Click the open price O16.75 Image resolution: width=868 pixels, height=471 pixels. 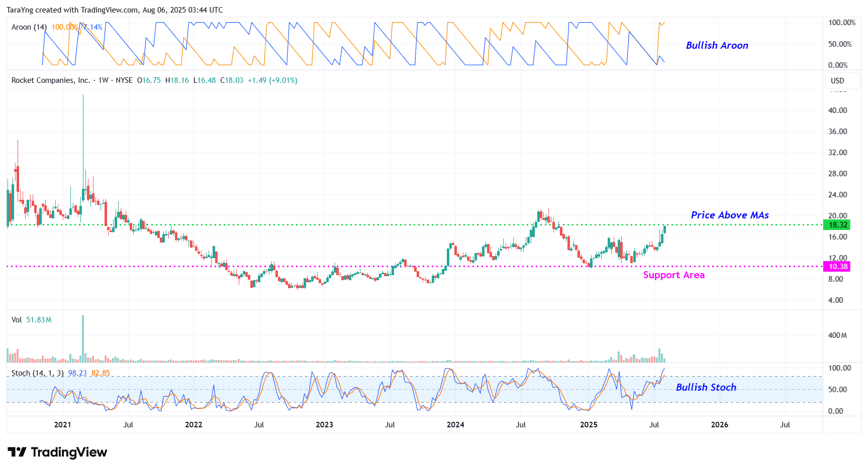pos(149,80)
